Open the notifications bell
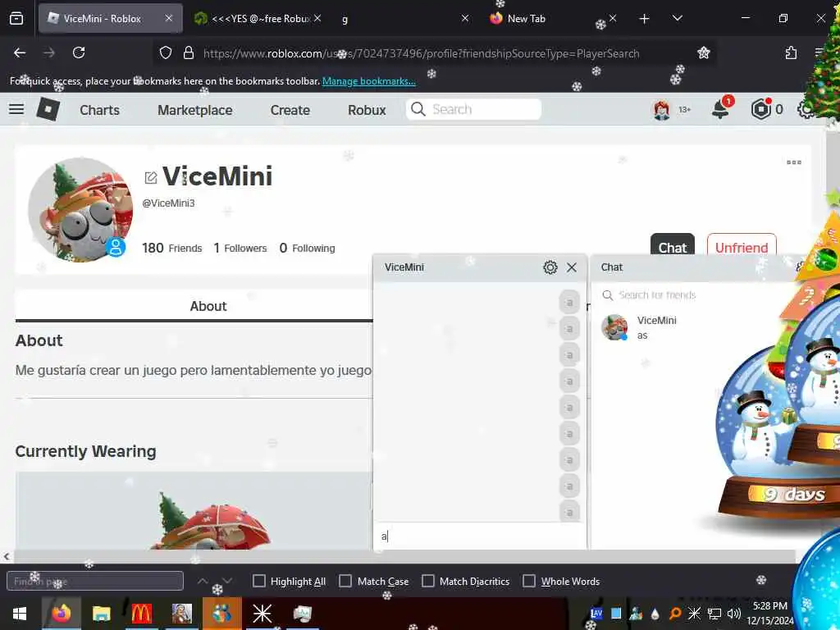 720,109
